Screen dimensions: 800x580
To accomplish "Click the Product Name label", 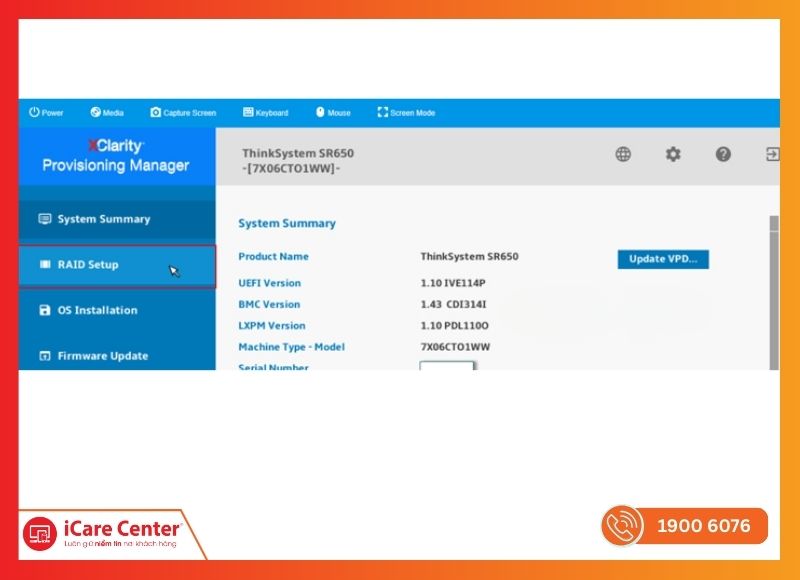I will coord(273,257).
